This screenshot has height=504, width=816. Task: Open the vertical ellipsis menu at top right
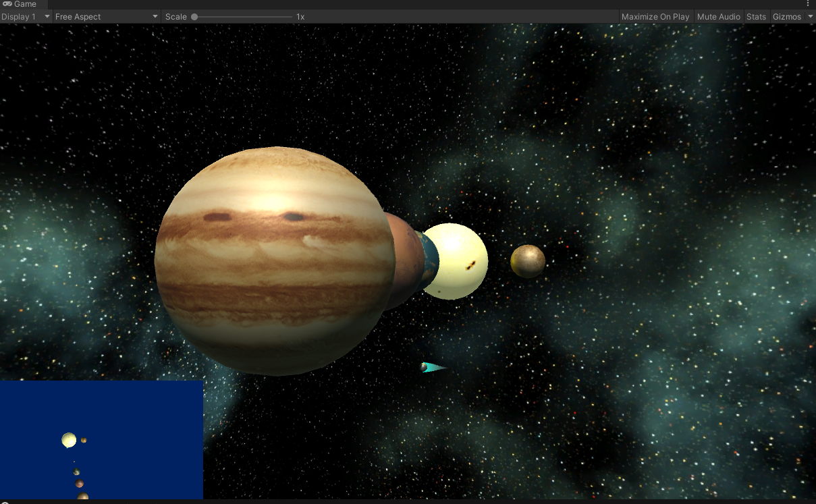pyautogui.click(x=809, y=4)
